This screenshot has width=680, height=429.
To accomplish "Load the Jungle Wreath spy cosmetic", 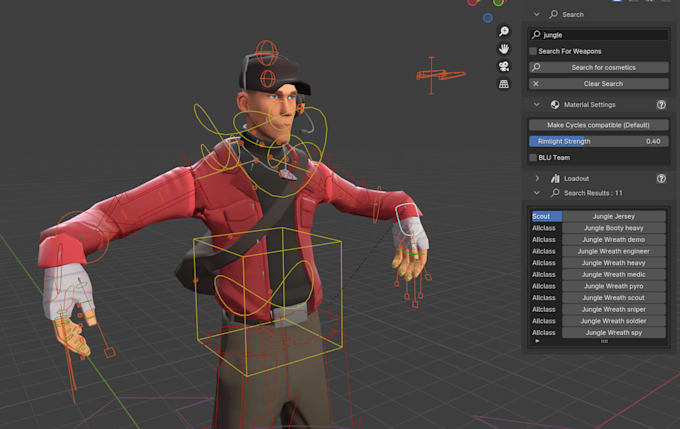I will [614, 333].
